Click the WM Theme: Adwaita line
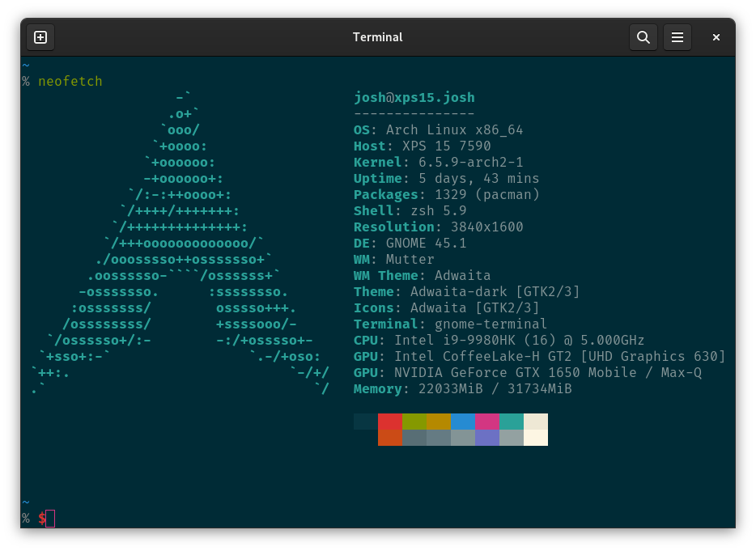The image size is (756, 551). [x=423, y=275]
